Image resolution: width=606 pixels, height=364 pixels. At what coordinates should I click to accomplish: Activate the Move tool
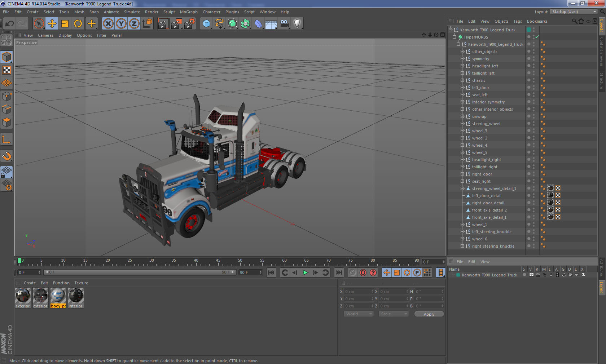coord(52,24)
